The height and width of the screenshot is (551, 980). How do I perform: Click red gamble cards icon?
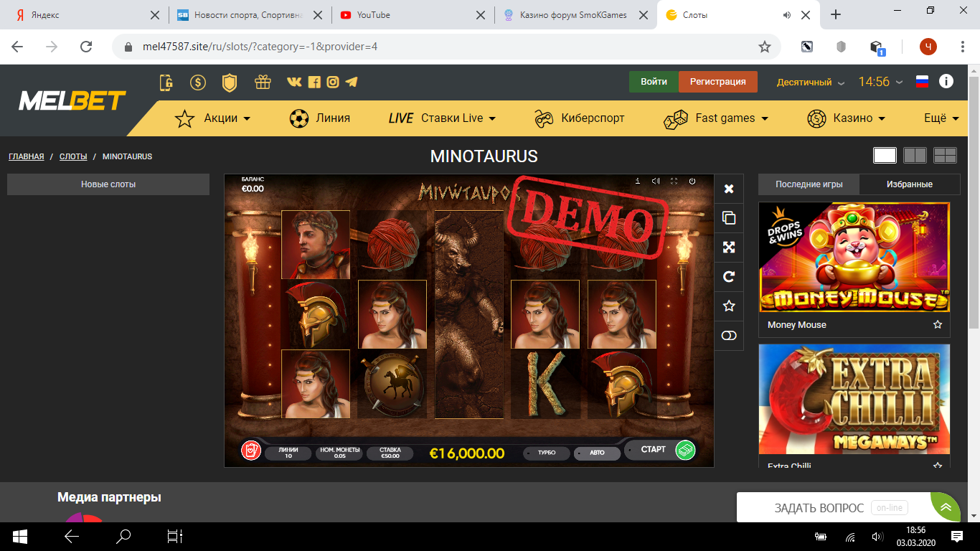pos(251,451)
